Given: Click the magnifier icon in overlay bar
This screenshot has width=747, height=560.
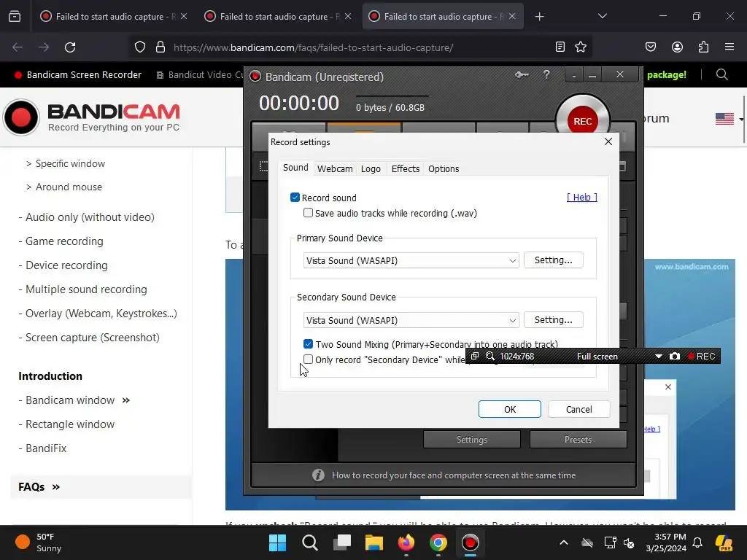Looking at the screenshot, I should tap(489, 356).
